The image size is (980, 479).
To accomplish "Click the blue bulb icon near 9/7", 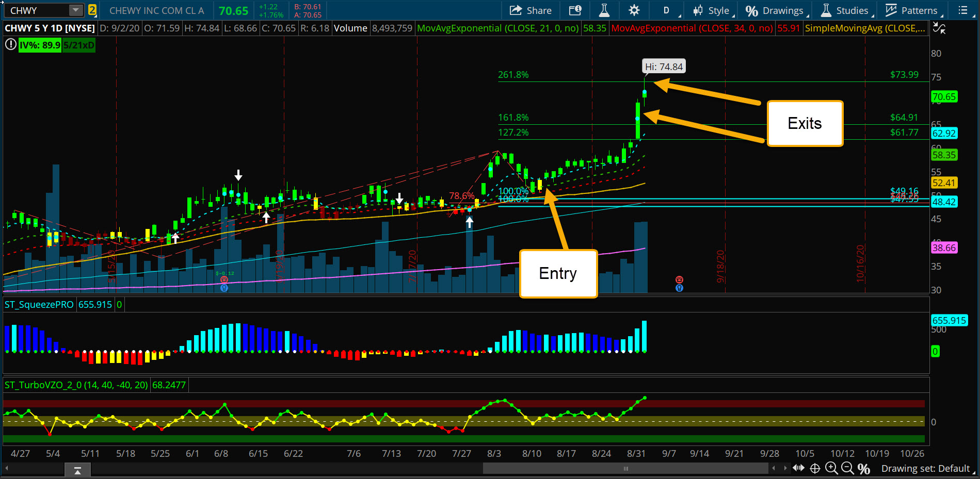I will coord(680,288).
